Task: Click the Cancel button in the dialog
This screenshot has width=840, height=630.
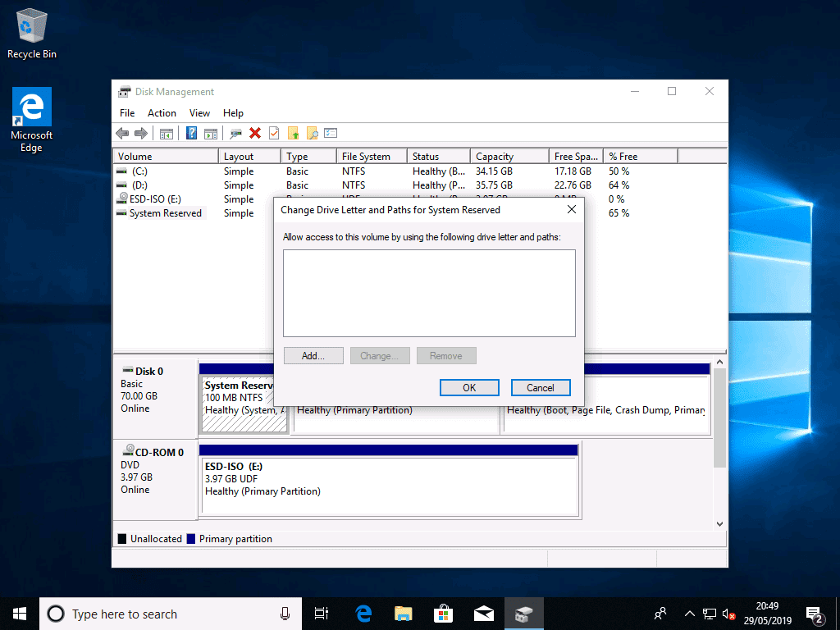Action: click(541, 387)
